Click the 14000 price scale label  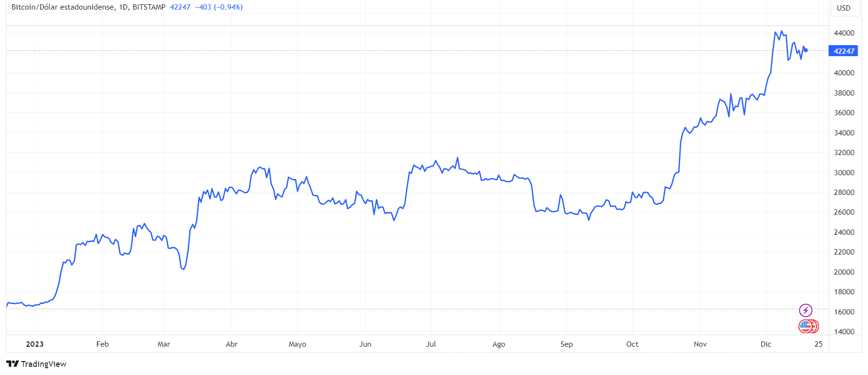844,331
